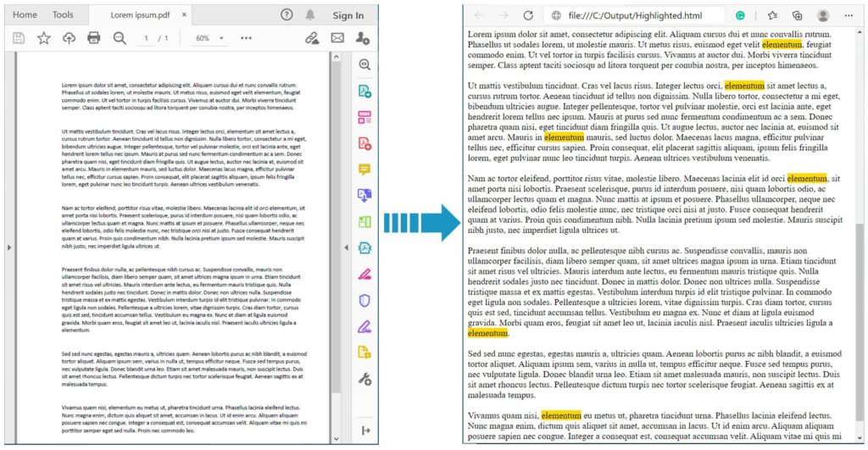Click the Print icon in Acrobat toolbar

(x=93, y=38)
